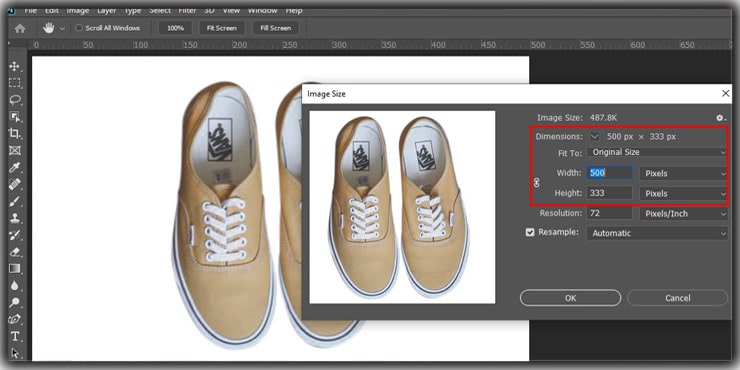Open the View menu

click(231, 10)
